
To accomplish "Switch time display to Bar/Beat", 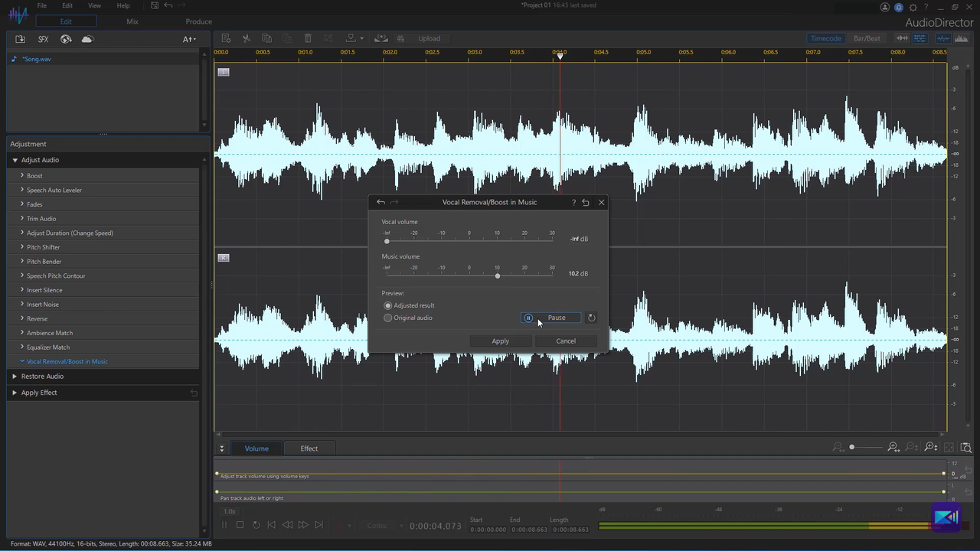I will (x=866, y=38).
